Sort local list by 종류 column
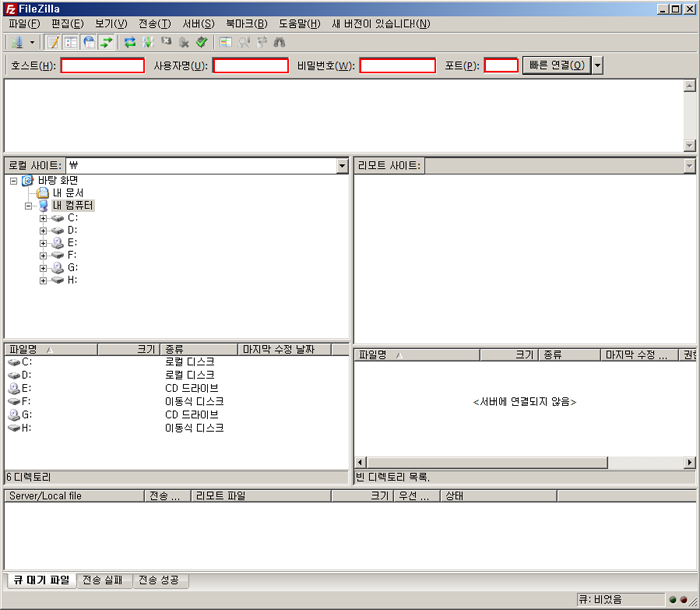 (199, 350)
